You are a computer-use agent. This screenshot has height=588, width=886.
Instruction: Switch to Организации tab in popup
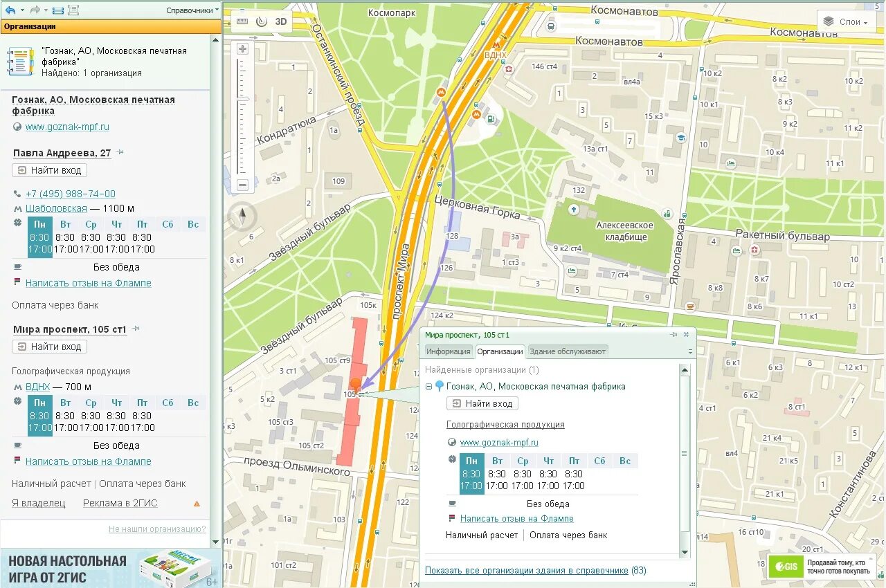click(500, 351)
